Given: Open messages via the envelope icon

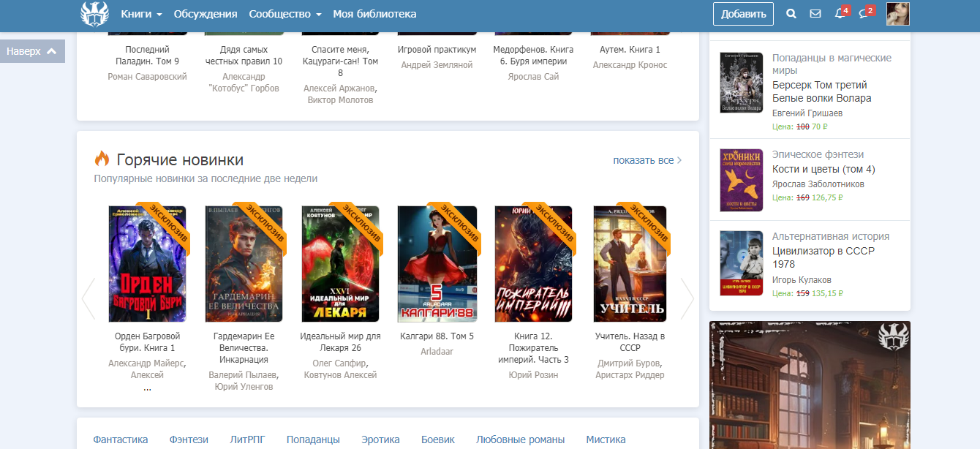Looking at the screenshot, I should click(815, 14).
